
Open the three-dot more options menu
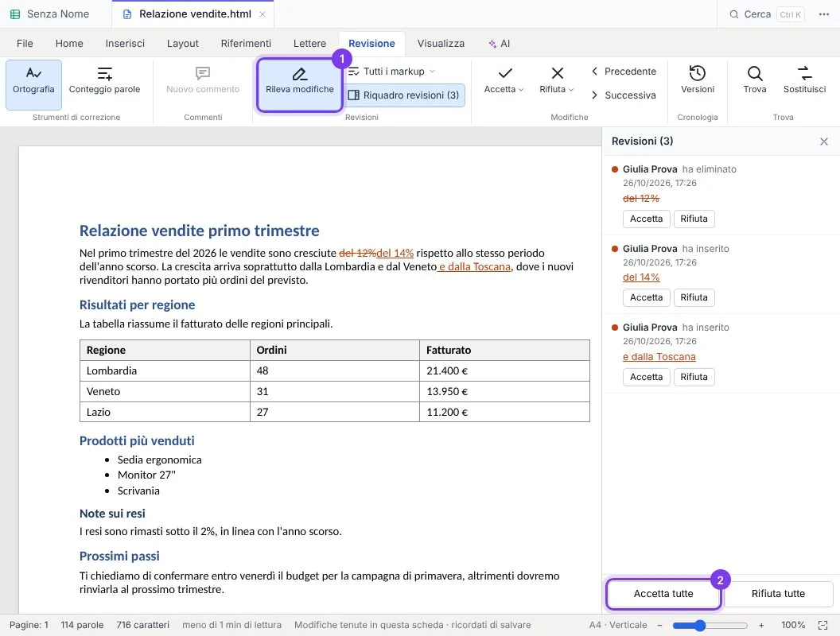pos(824,14)
